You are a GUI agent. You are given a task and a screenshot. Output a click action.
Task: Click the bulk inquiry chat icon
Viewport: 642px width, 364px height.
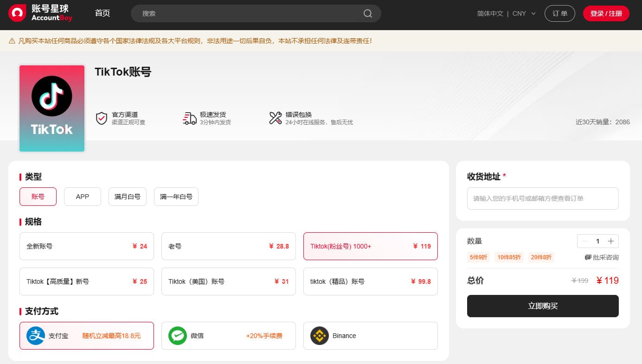click(588, 257)
